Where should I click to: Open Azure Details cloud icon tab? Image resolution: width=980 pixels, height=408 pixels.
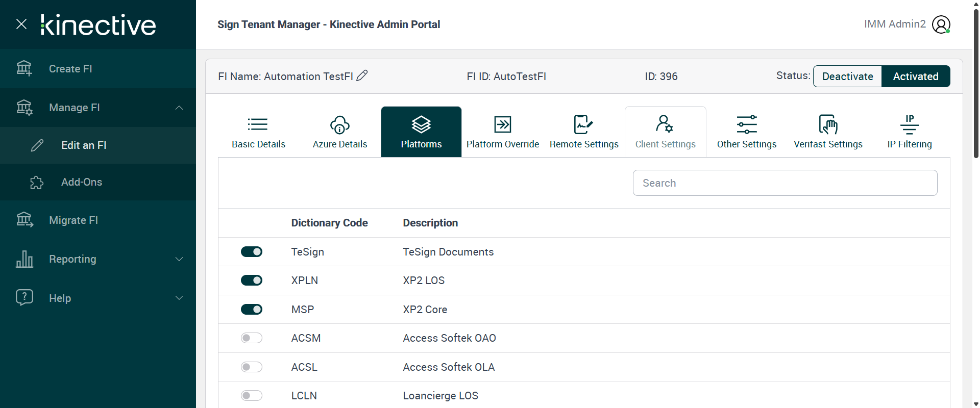coord(340,124)
